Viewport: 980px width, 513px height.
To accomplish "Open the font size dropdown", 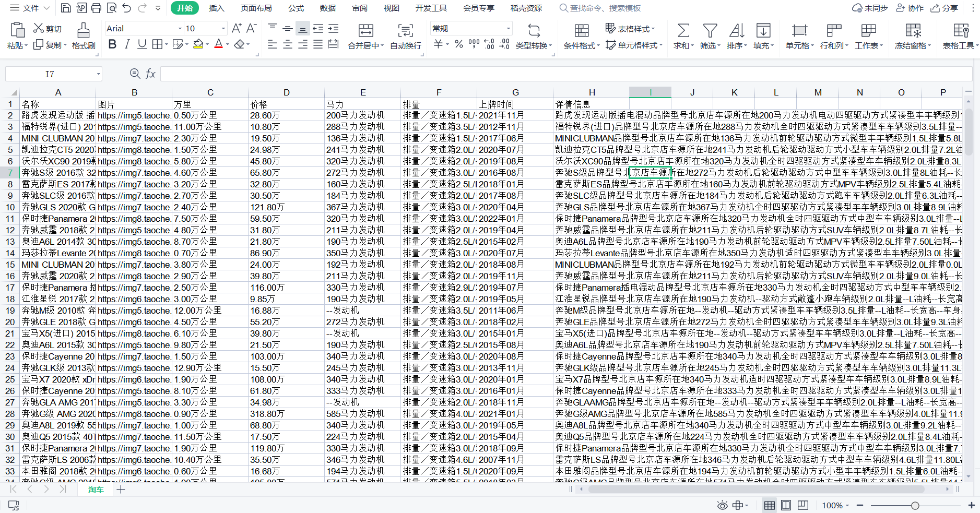I will point(223,29).
